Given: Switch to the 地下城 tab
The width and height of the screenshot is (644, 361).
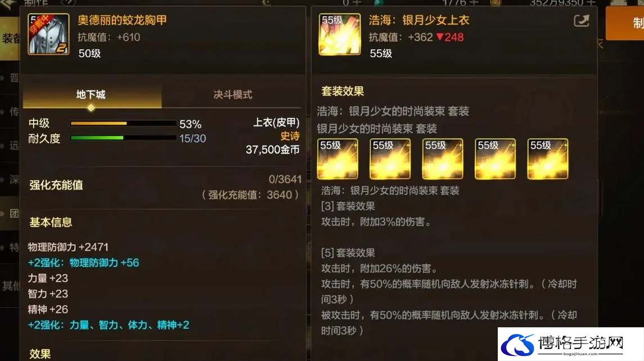Looking at the screenshot, I should (91, 95).
